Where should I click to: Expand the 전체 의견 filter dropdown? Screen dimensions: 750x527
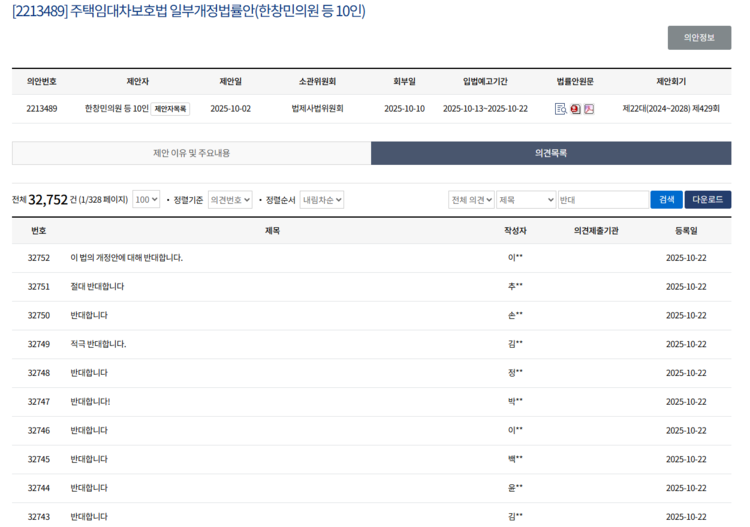point(471,200)
